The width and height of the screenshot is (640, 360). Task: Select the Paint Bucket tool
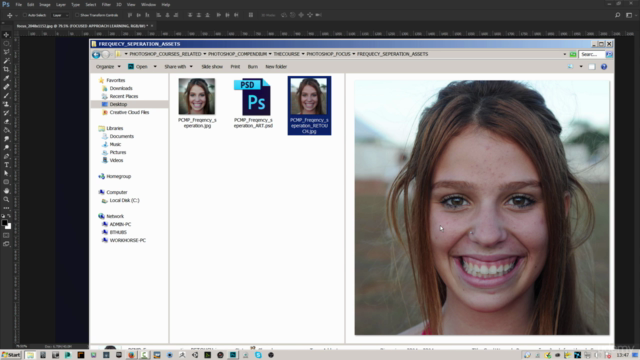6,130
